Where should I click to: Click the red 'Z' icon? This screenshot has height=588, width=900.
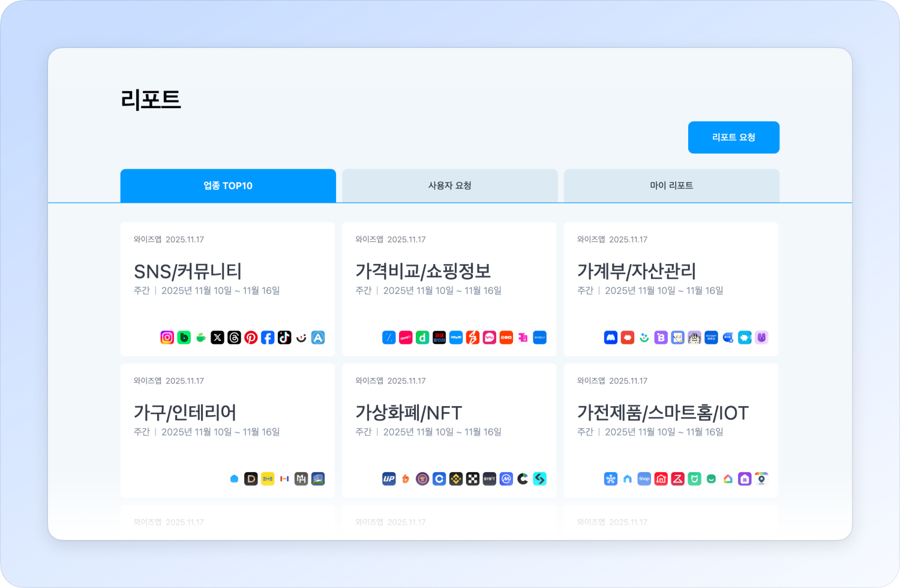click(678, 479)
